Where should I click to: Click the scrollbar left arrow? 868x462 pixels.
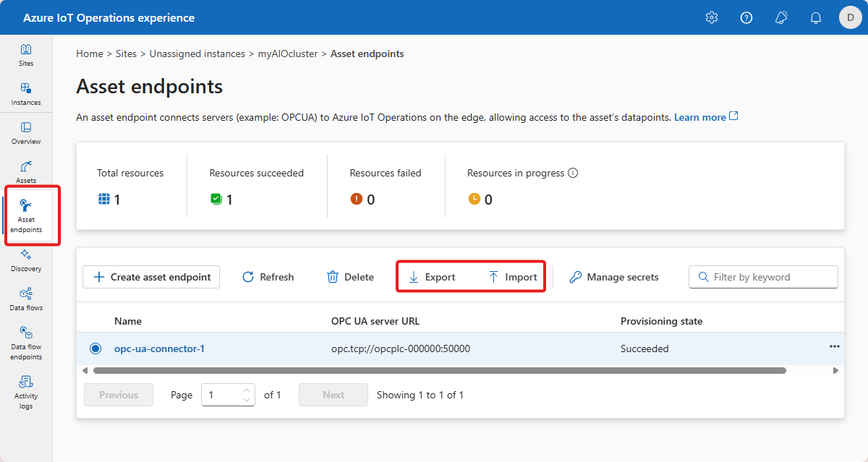(x=85, y=370)
